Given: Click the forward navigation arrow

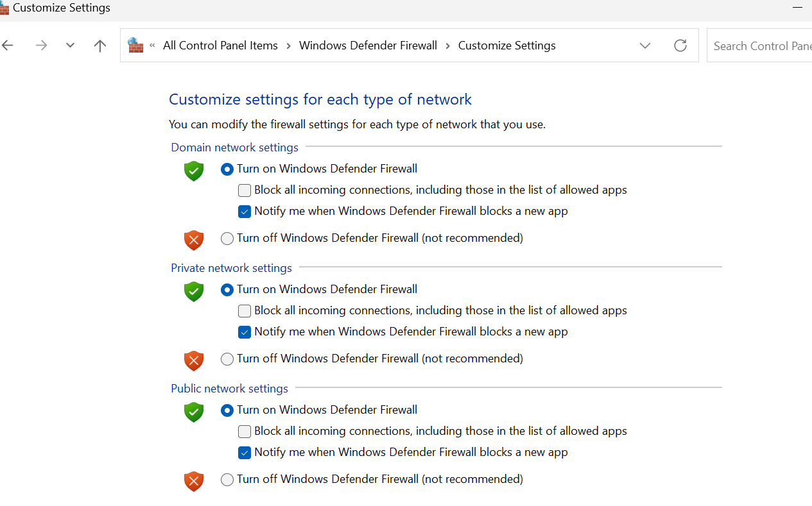Looking at the screenshot, I should 42,46.
